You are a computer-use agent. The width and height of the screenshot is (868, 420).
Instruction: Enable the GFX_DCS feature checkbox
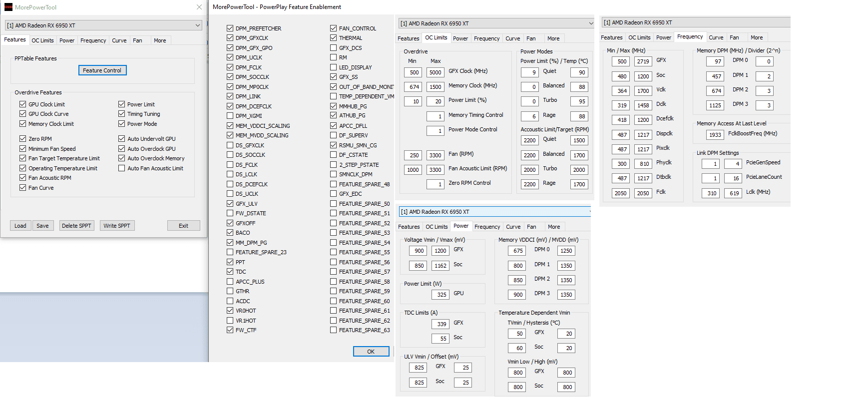[x=334, y=48]
